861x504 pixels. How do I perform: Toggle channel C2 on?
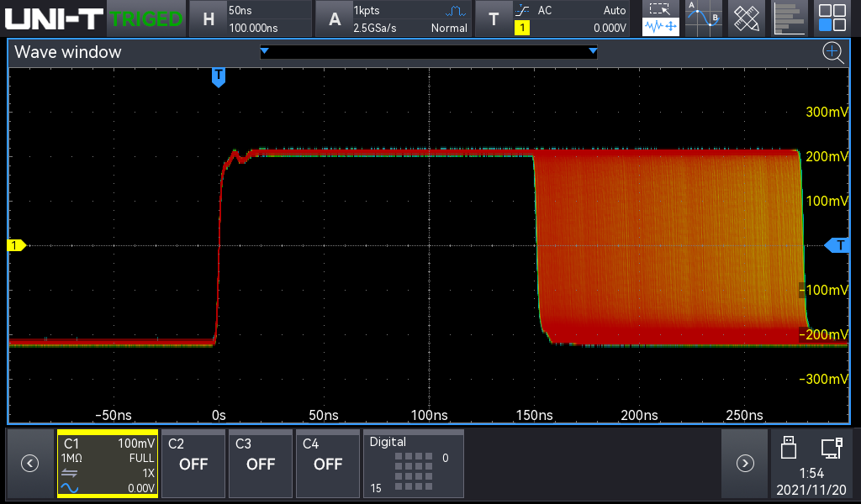[x=193, y=464]
